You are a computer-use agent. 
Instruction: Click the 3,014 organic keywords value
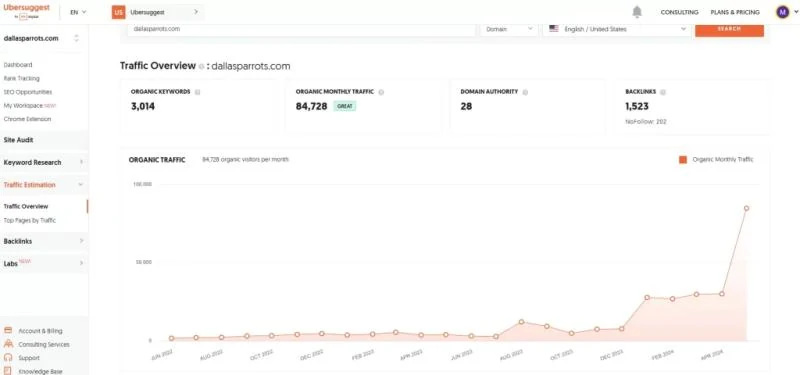[143, 107]
